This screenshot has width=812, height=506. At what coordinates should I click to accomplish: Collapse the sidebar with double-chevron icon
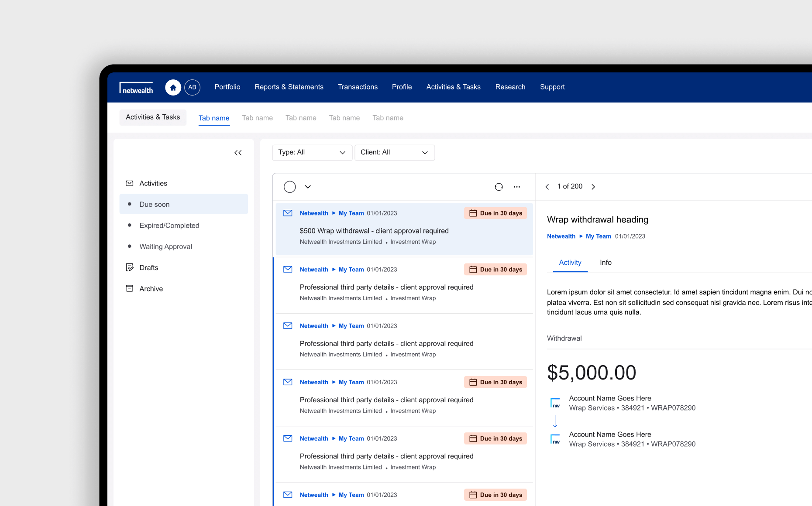[x=238, y=153]
